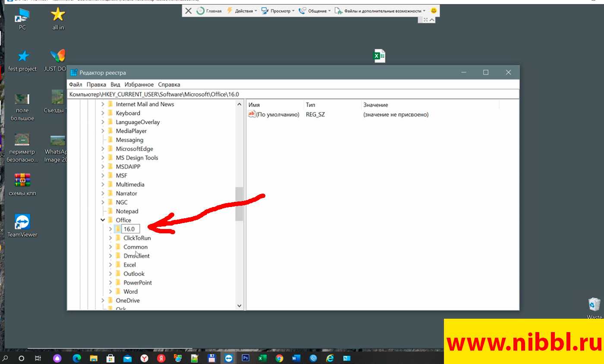This screenshot has width=604, height=364.
Task: Select the Excel registry key
Action: click(x=129, y=265)
